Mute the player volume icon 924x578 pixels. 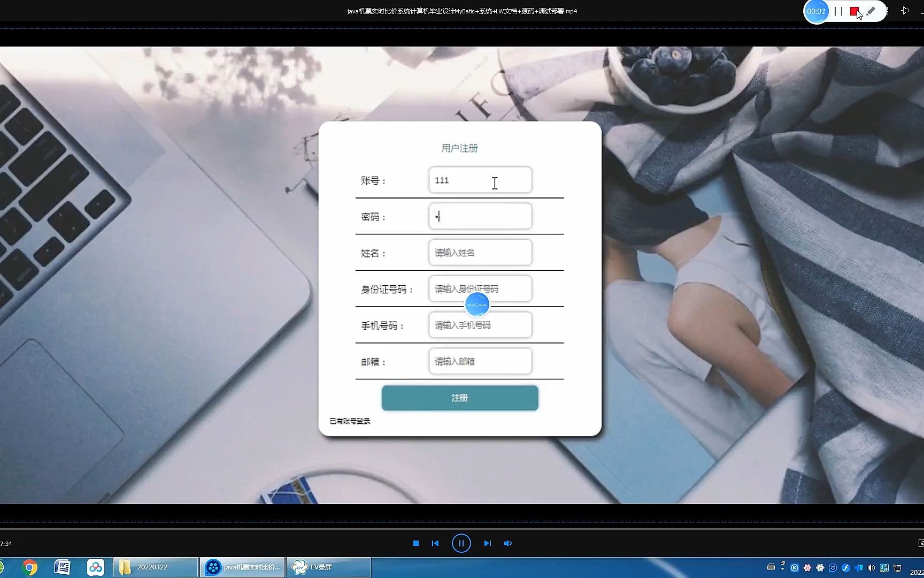[508, 543]
